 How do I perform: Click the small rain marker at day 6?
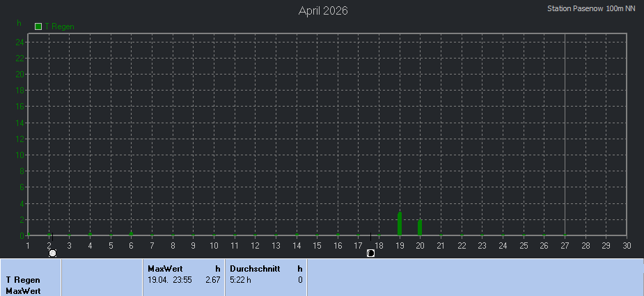[x=131, y=233]
